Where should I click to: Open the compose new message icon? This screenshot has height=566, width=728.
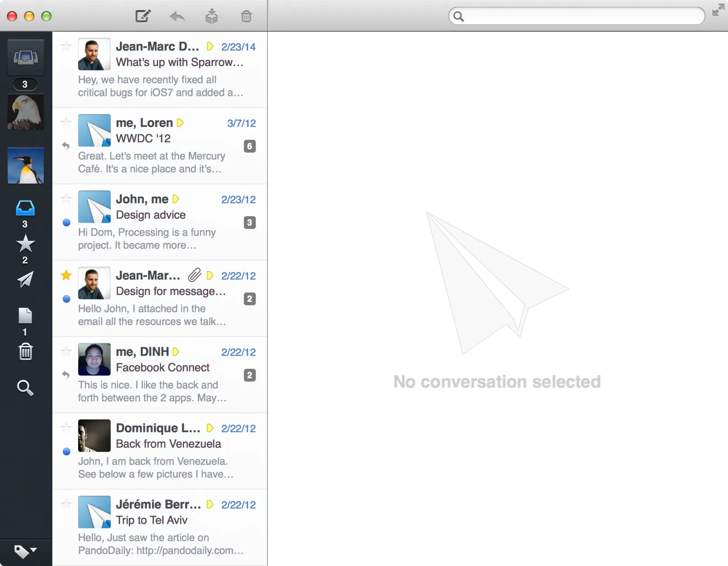pyautogui.click(x=142, y=16)
